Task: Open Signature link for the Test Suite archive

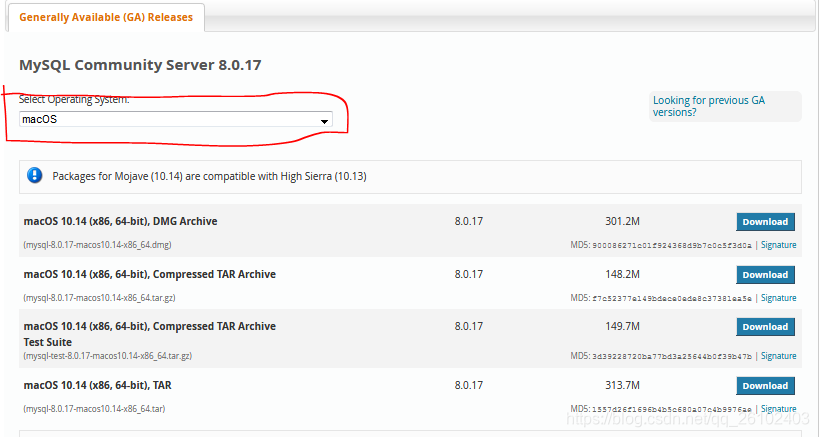Action: (x=778, y=356)
